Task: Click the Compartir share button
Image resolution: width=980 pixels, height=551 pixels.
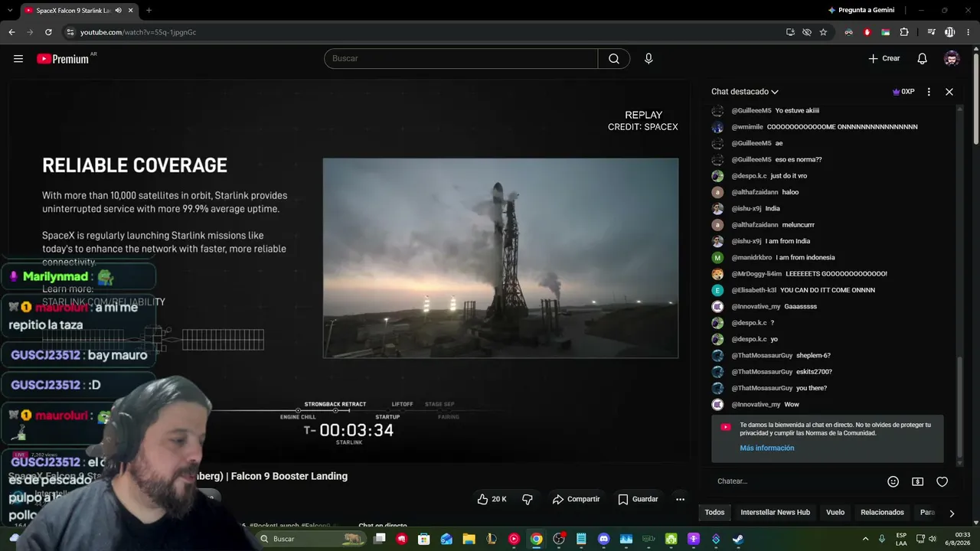Action: (576, 499)
